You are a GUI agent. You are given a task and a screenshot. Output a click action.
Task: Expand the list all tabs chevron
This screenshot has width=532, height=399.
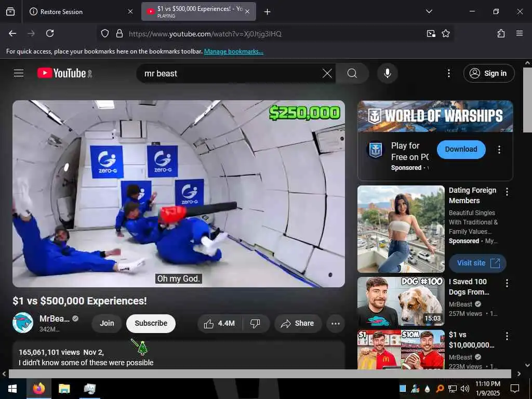(429, 11)
